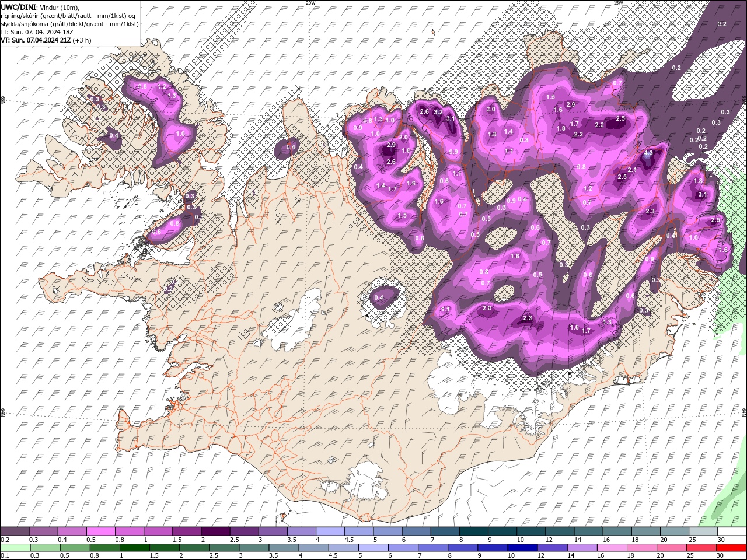Click the "15W" longitude label at top
This screenshot has width=747, height=560.
click(618, 3)
